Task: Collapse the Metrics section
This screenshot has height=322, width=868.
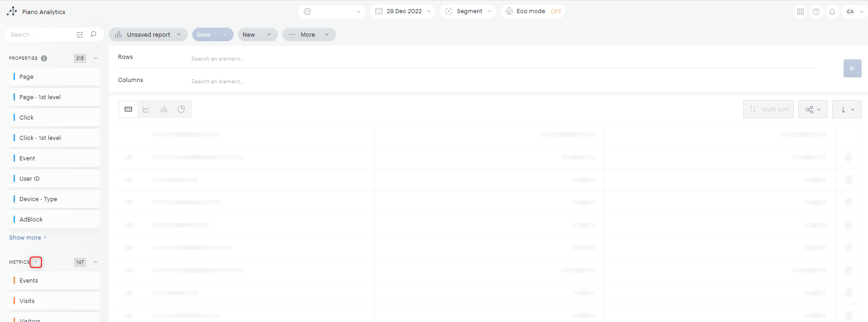Action: [95, 262]
